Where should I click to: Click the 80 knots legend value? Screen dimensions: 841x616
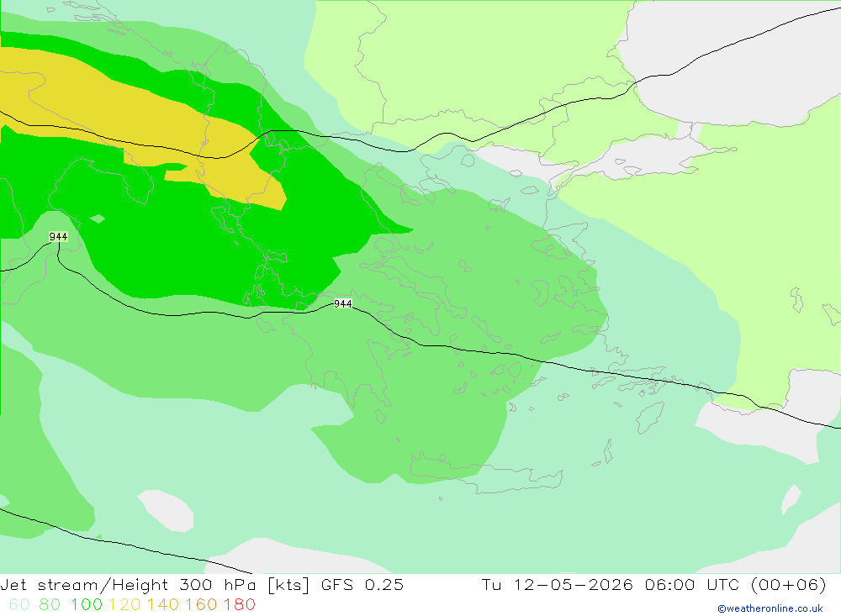tap(50, 604)
